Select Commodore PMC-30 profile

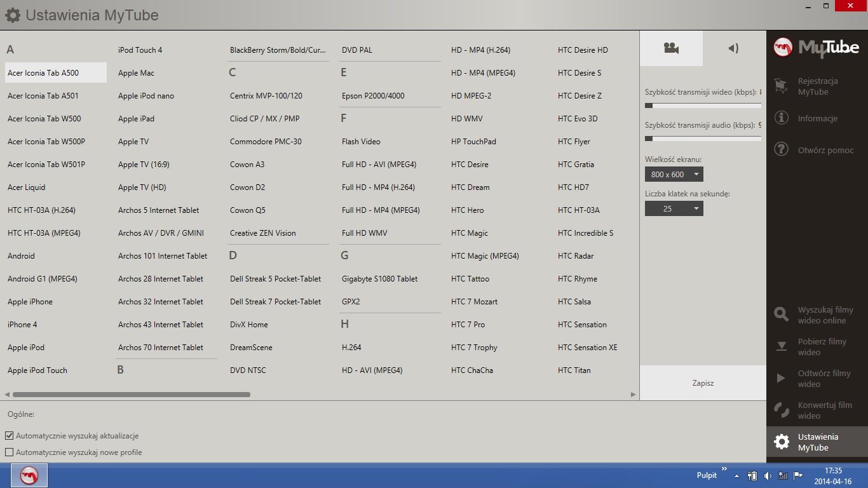[x=266, y=141]
